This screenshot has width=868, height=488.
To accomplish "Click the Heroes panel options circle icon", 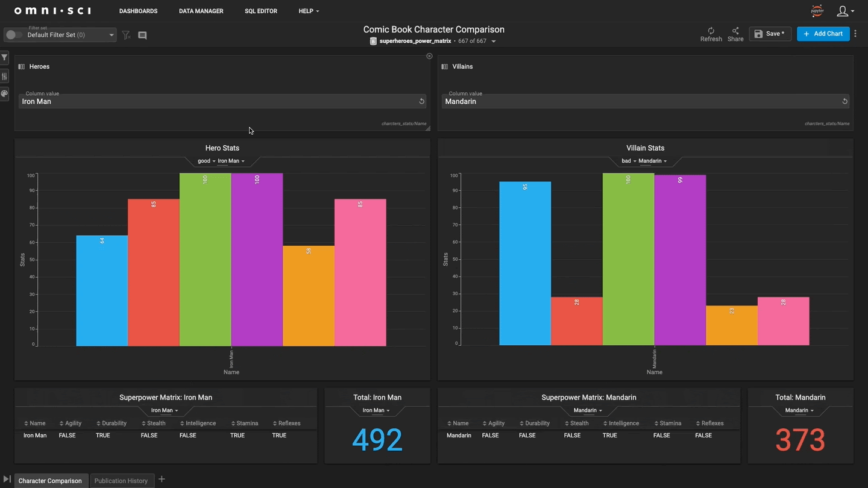I will coord(429,56).
